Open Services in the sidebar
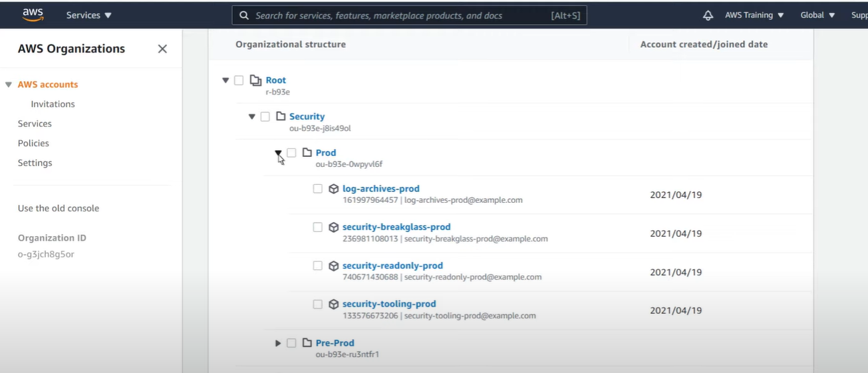This screenshot has height=373, width=868. (x=35, y=124)
